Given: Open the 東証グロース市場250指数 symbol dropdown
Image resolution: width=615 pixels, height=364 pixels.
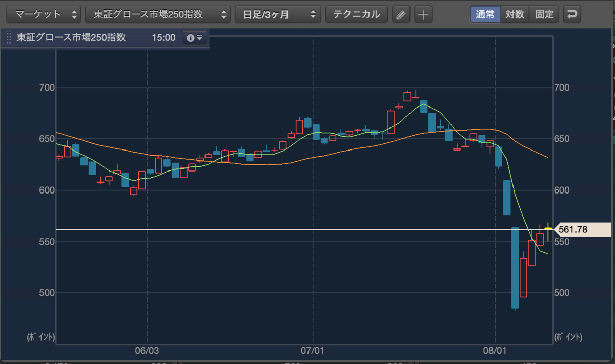Looking at the screenshot, I should (158, 14).
